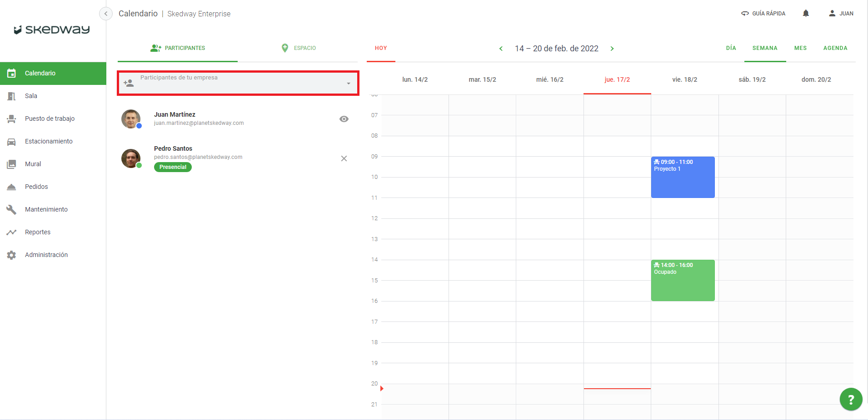Image resolution: width=868 pixels, height=420 pixels.
Task: Switch calendar to Mes view
Action: coord(800,48)
